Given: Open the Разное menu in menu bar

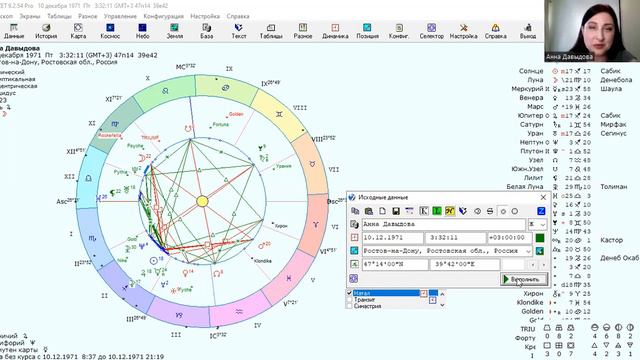Looking at the screenshot, I should coord(88,16).
